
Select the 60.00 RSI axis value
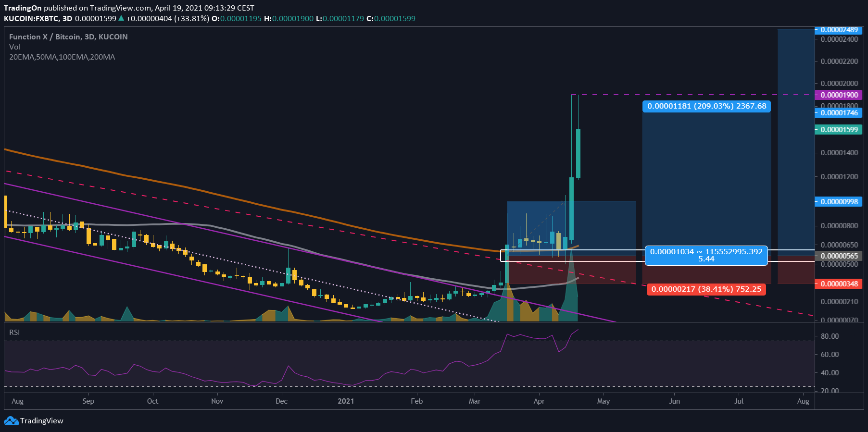click(x=830, y=355)
